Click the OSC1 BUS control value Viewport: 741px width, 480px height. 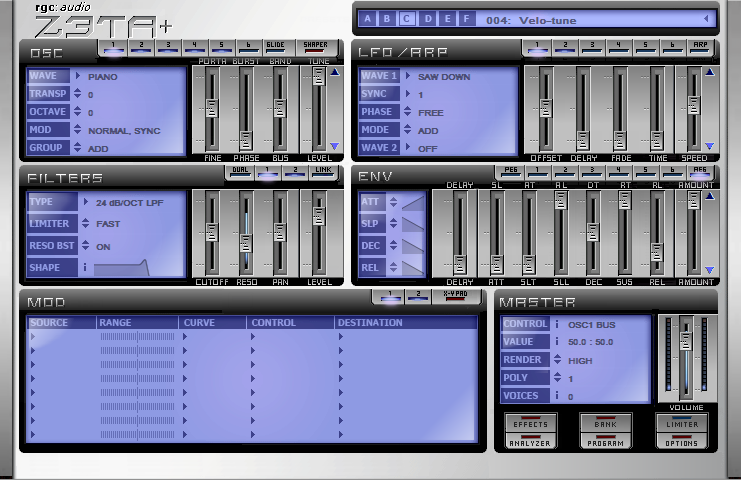coord(592,325)
